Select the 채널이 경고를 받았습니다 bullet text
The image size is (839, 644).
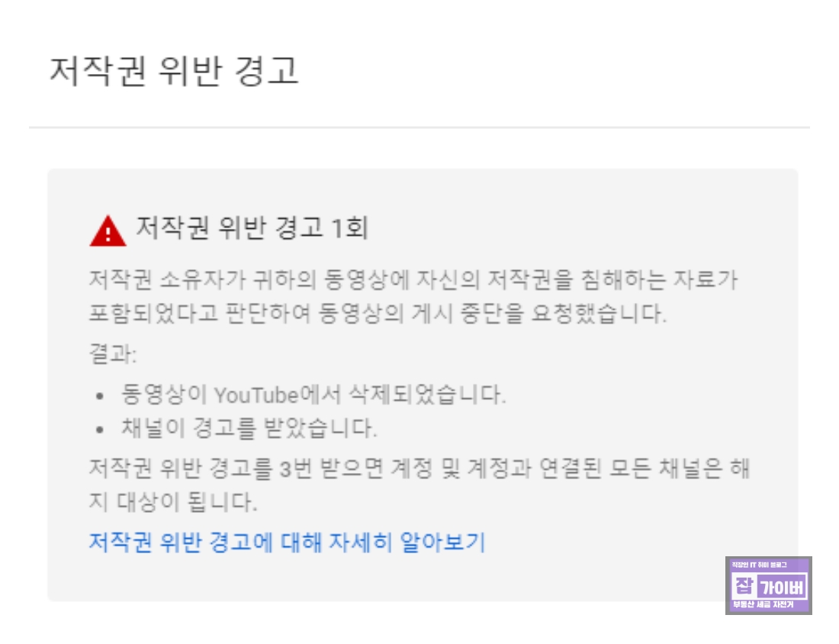pyautogui.click(x=249, y=428)
